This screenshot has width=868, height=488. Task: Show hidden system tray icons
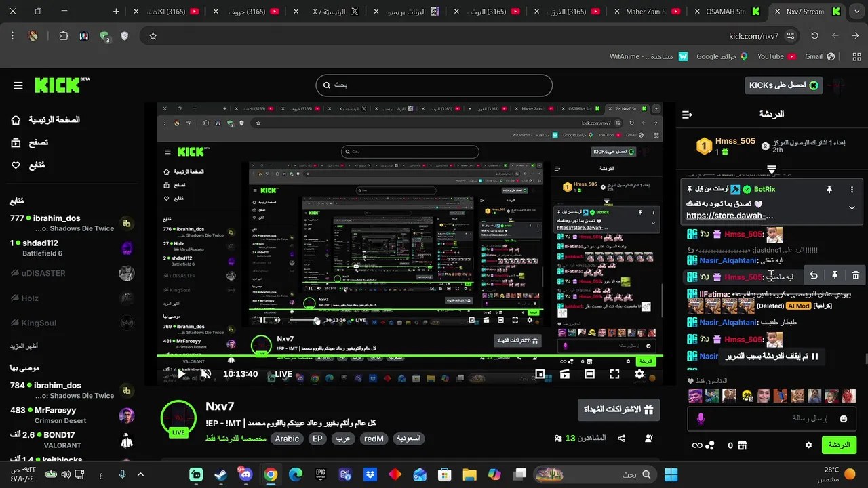pos(140,474)
